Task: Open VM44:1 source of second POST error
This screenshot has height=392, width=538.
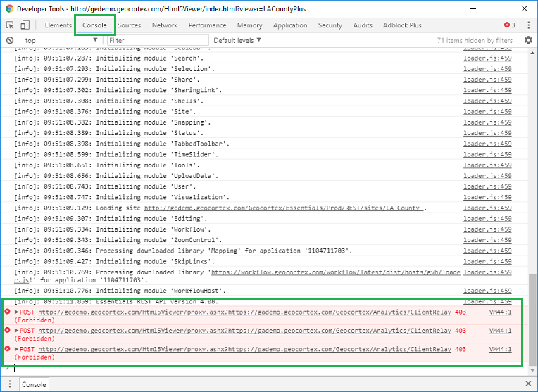Action: click(500, 331)
